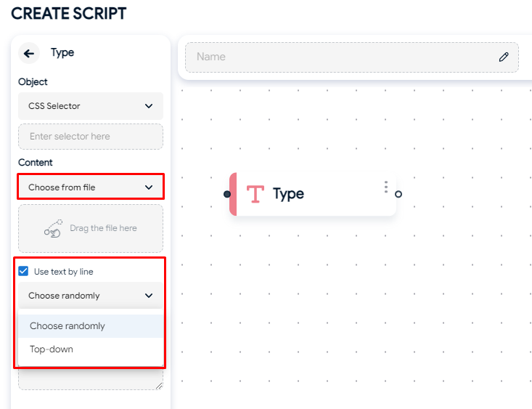Click the Drag the file here area
Screen dimensions: 532x409
[x=91, y=228]
